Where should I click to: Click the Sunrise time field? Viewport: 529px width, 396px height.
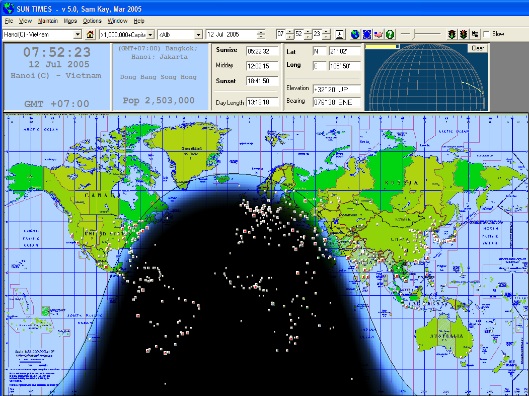pos(262,51)
